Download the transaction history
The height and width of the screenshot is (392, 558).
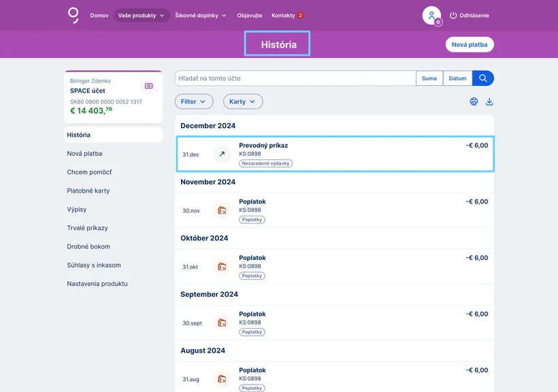(489, 101)
